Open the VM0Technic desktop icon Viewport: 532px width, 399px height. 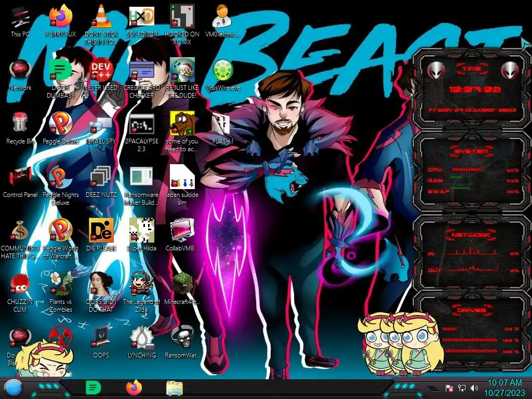(x=222, y=16)
